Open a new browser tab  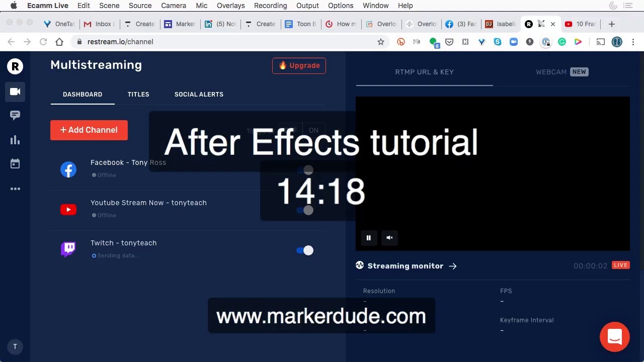(612, 24)
